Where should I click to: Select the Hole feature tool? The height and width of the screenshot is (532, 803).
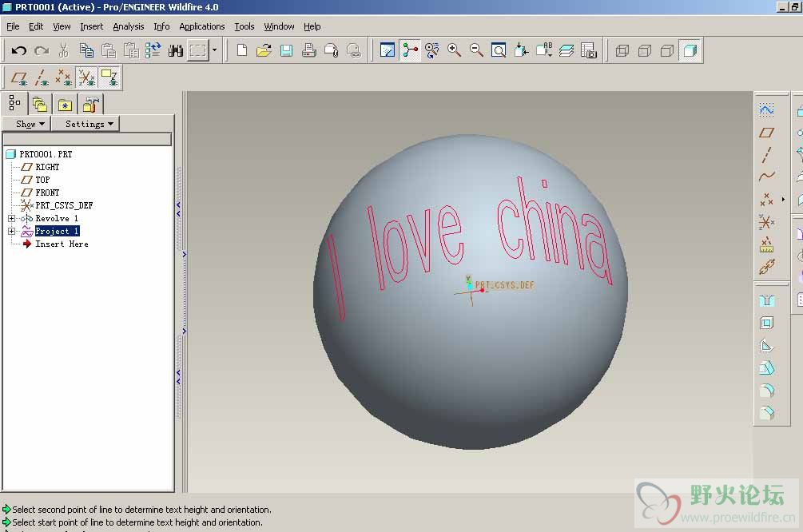(x=766, y=300)
